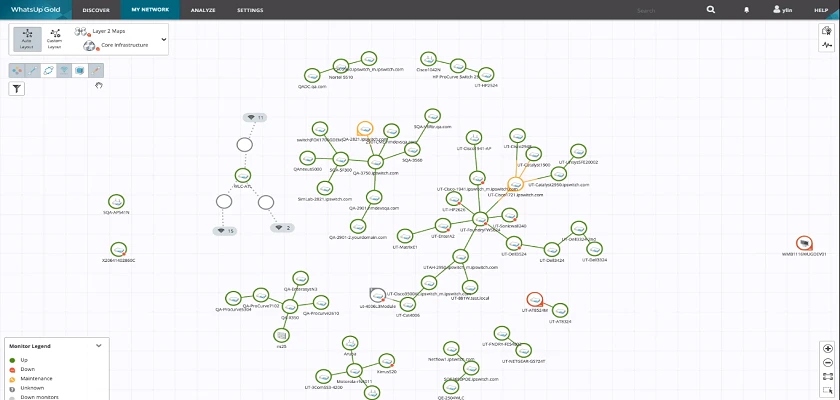
Task: Select the UT-ATI8324 device node
Action: pyautogui.click(x=560, y=311)
